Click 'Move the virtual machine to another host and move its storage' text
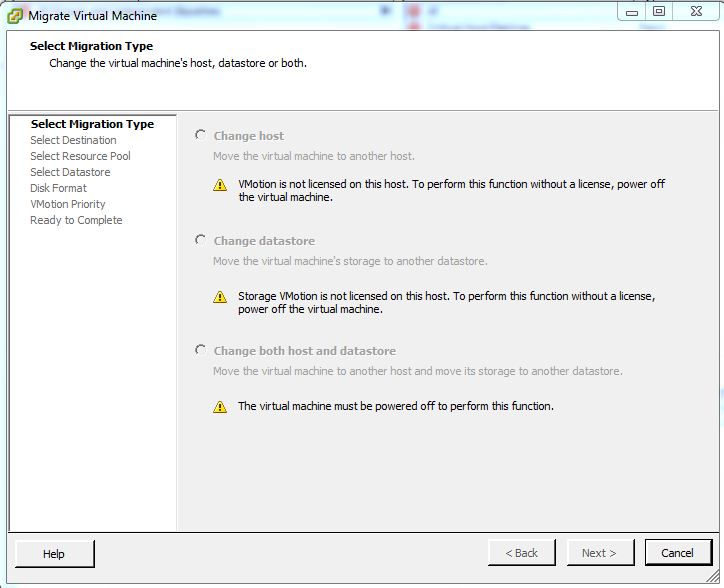Image resolution: width=724 pixels, height=588 pixels. [x=417, y=371]
